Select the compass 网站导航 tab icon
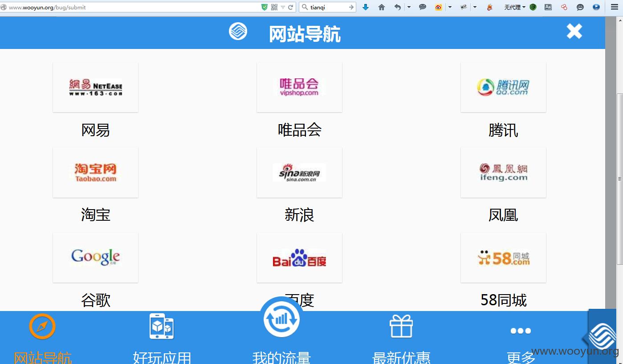The height and width of the screenshot is (364, 623). tap(42, 326)
